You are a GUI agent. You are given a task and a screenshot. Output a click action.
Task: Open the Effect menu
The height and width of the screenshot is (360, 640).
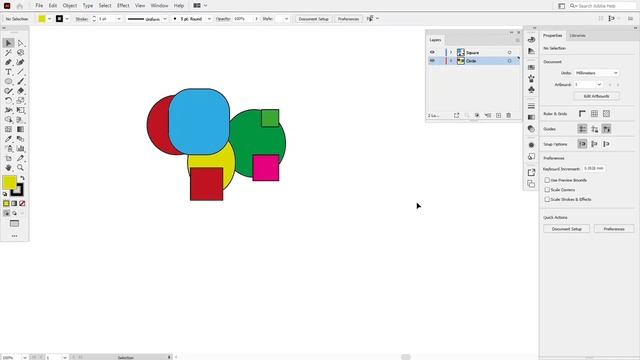click(123, 6)
